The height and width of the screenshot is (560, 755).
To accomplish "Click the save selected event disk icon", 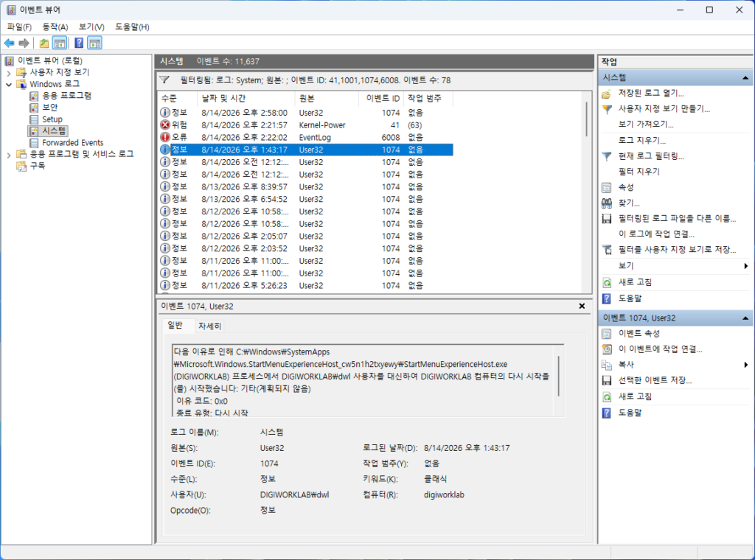I will point(607,380).
